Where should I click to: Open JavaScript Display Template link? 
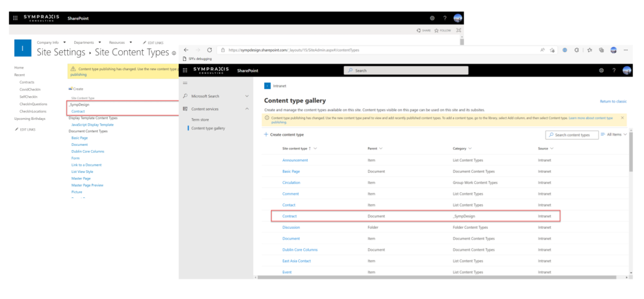click(92, 124)
